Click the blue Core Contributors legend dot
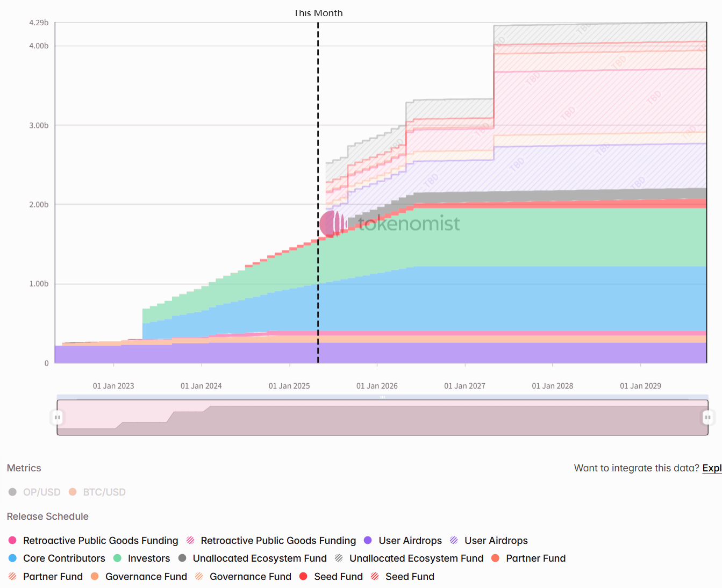 pos(12,558)
